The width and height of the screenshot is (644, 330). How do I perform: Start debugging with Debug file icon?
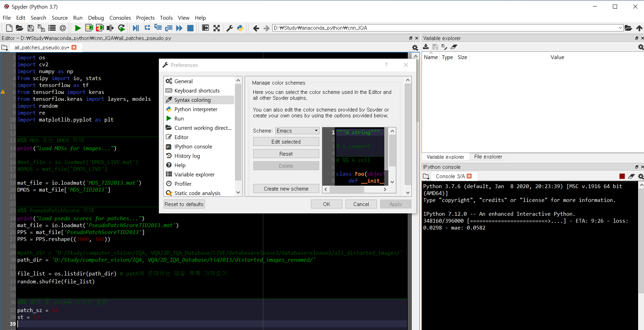tap(136, 28)
